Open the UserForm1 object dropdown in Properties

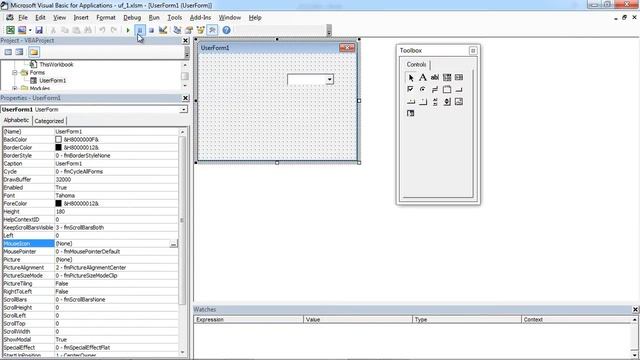184,109
